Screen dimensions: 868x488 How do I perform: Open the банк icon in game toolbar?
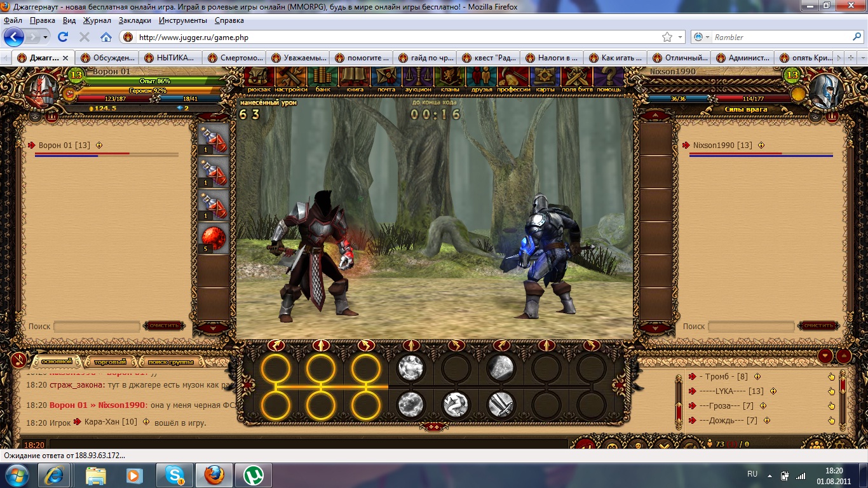(323, 79)
